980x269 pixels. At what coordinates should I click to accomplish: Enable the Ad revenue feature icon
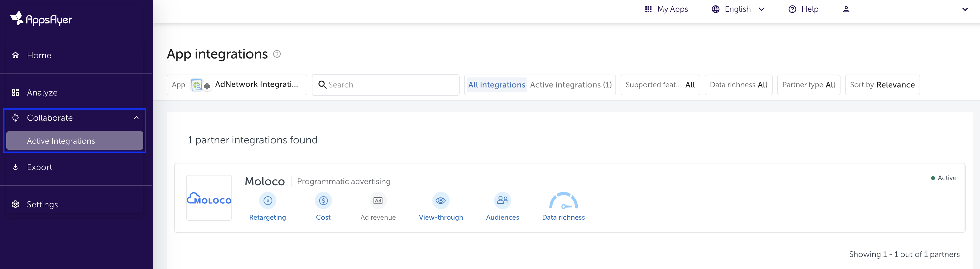pos(378,200)
